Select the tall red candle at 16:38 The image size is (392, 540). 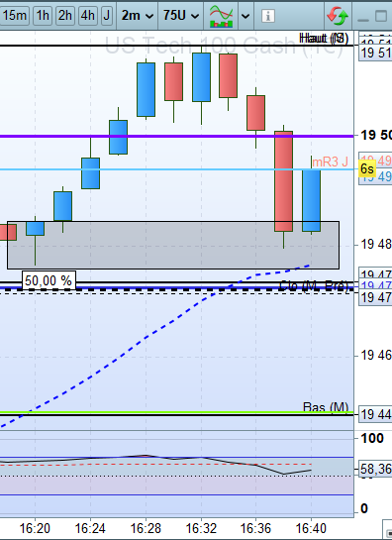tap(283, 181)
